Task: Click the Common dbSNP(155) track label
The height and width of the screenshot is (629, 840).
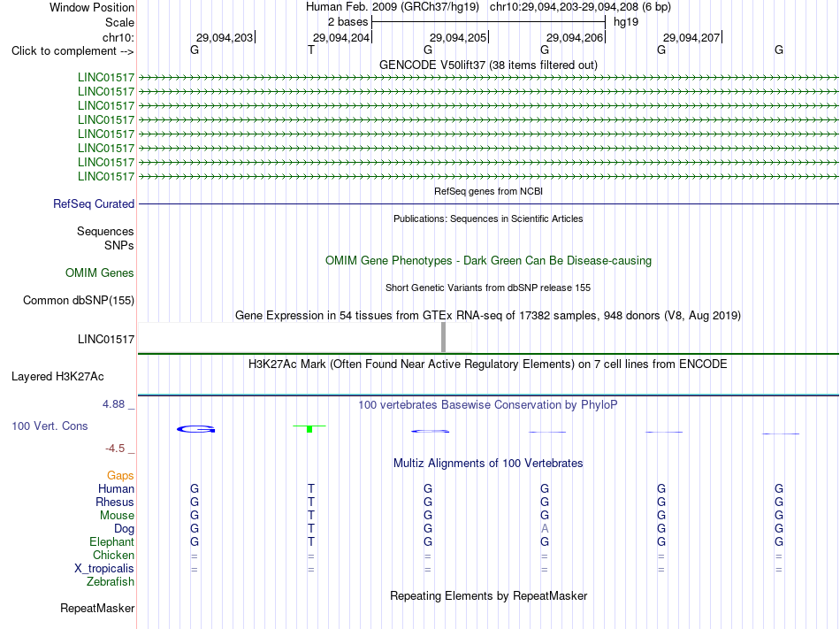Action: coord(79,300)
